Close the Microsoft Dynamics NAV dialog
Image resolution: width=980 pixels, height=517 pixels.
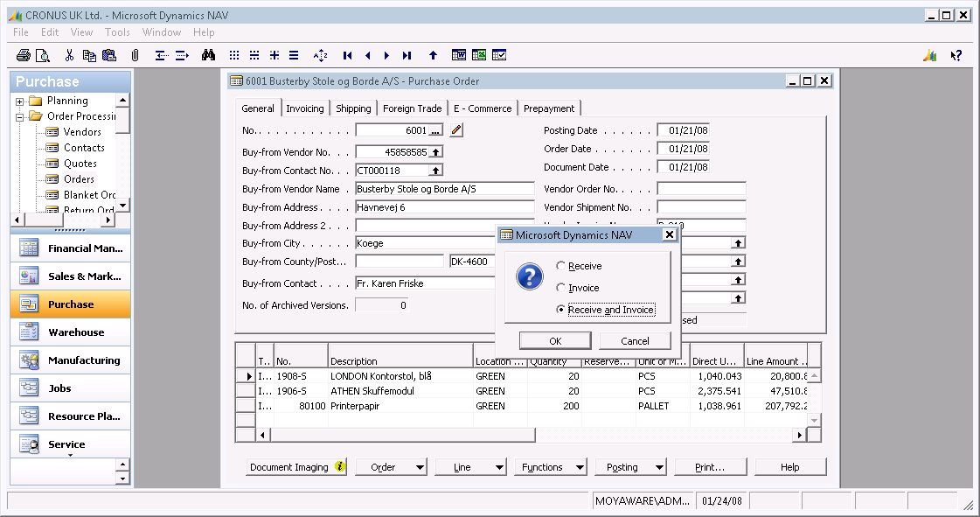[x=670, y=234]
